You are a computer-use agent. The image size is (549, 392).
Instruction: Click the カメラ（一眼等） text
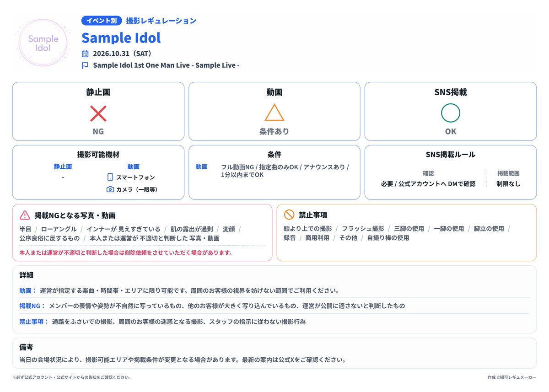coord(137,189)
